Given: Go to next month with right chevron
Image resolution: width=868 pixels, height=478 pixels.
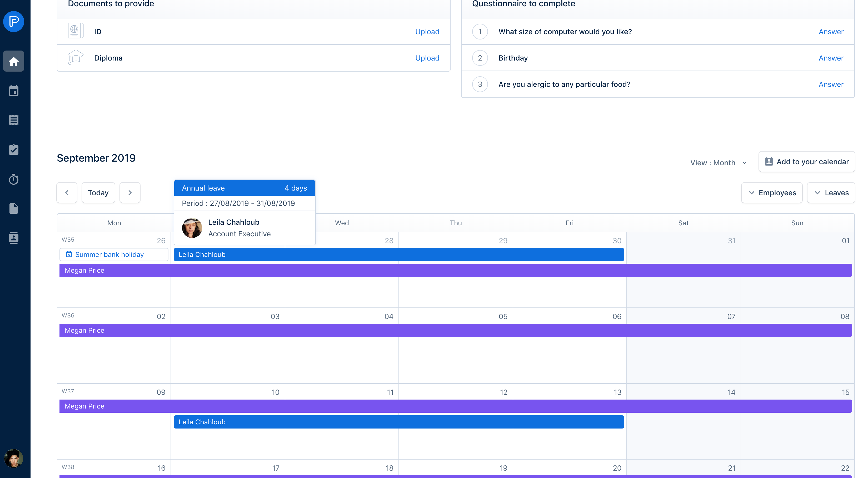Looking at the screenshot, I should click(130, 193).
